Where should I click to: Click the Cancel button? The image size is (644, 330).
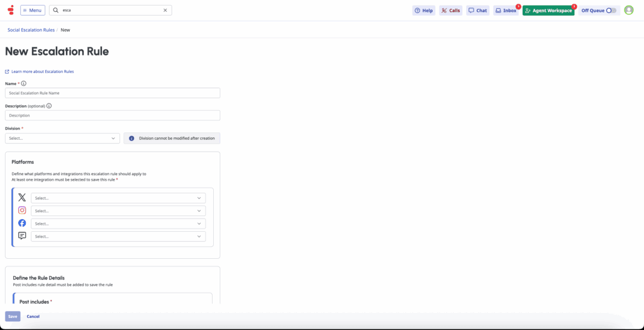(33, 316)
